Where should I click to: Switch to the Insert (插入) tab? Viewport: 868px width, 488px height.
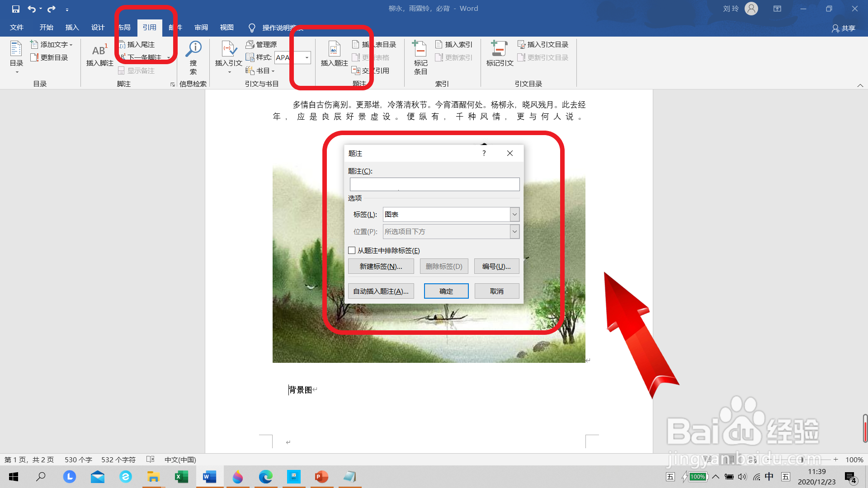pos(72,28)
